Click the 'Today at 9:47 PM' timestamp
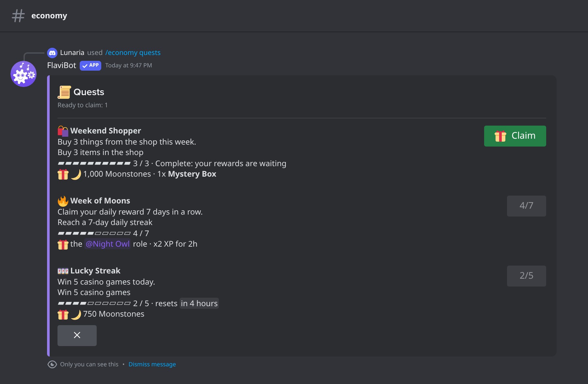Viewport: 588px width, 384px height. pyautogui.click(x=129, y=65)
